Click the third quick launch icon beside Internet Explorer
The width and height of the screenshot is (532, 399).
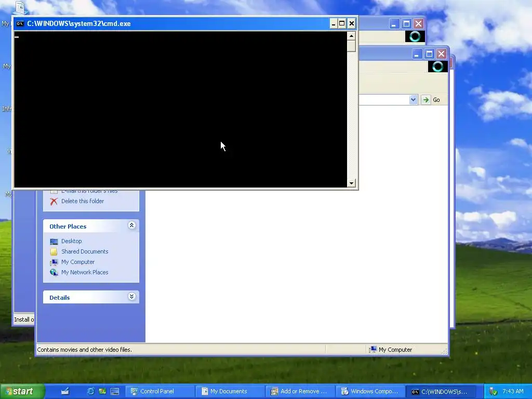tap(102, 391)
